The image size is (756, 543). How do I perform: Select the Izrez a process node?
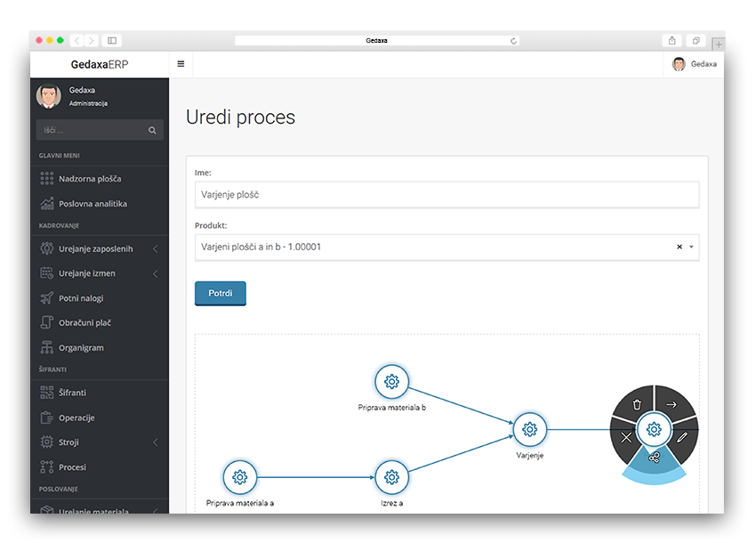(x=391, y=477)
